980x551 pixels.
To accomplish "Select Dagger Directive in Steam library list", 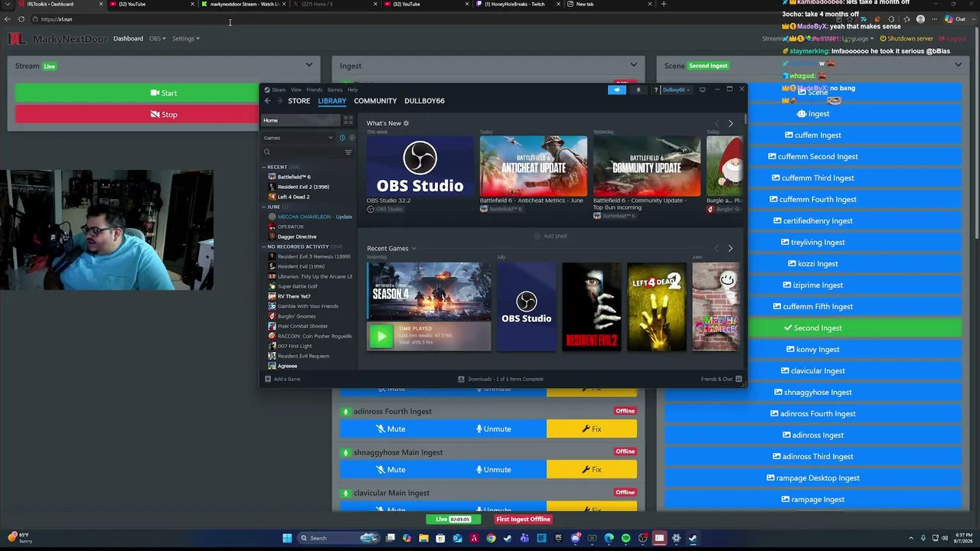I will (x=296, y=236).
